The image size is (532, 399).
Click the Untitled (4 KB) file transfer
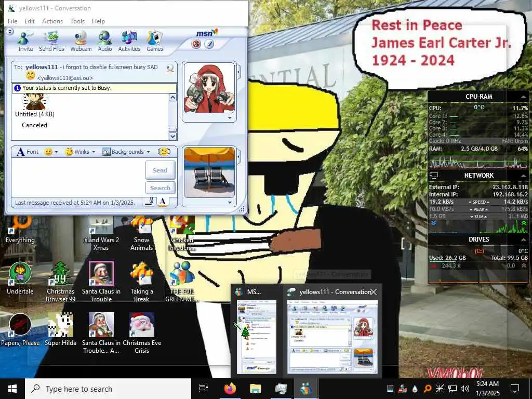35,114
